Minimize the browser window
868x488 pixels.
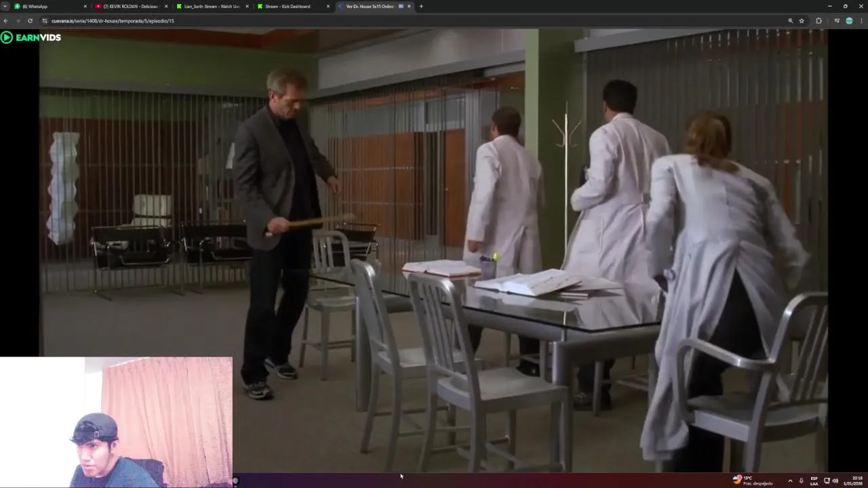click(829, 6)
